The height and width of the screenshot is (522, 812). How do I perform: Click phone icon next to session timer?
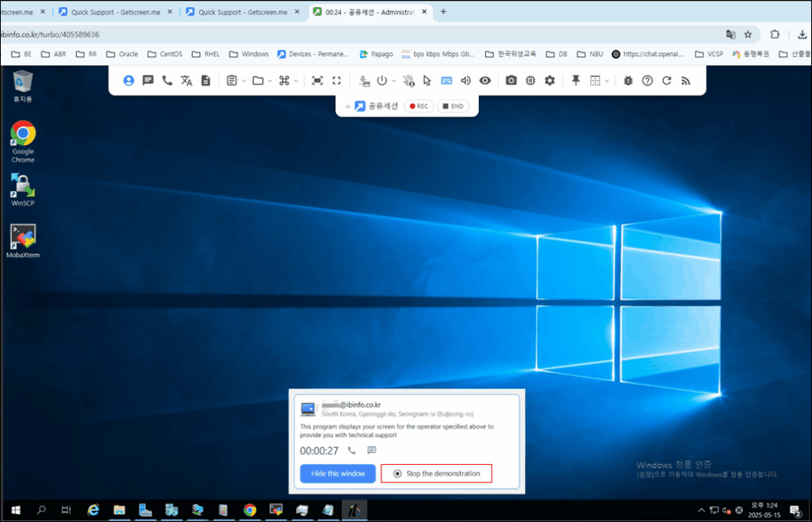pyautogui.click(x=351, y=451)
